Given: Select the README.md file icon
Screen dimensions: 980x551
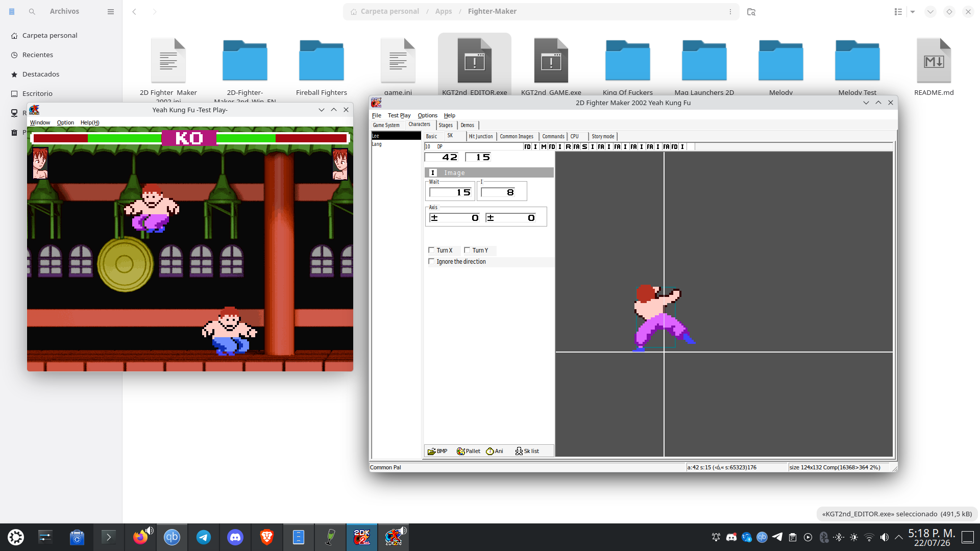Looking at the screenshot, I should [934, 61].
